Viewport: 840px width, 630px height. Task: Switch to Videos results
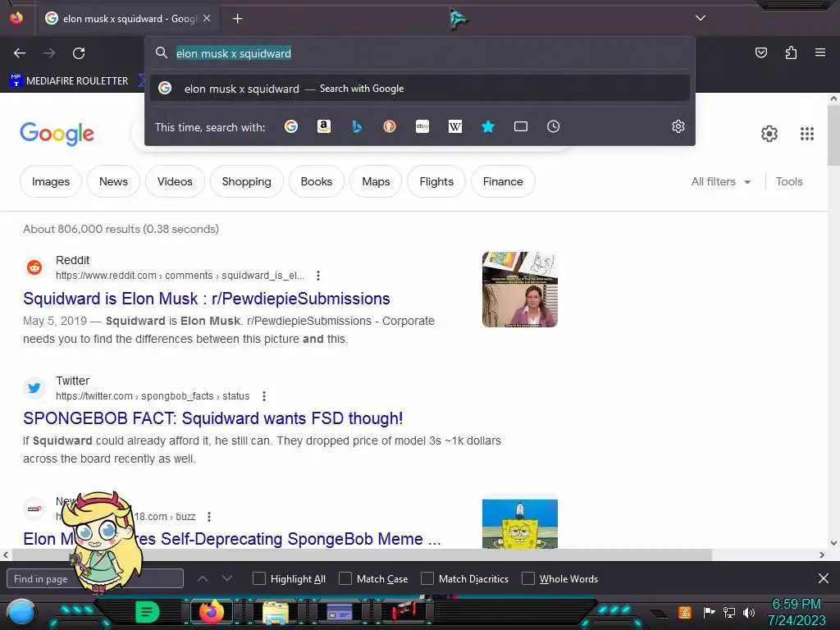click(x=175, y=181)
